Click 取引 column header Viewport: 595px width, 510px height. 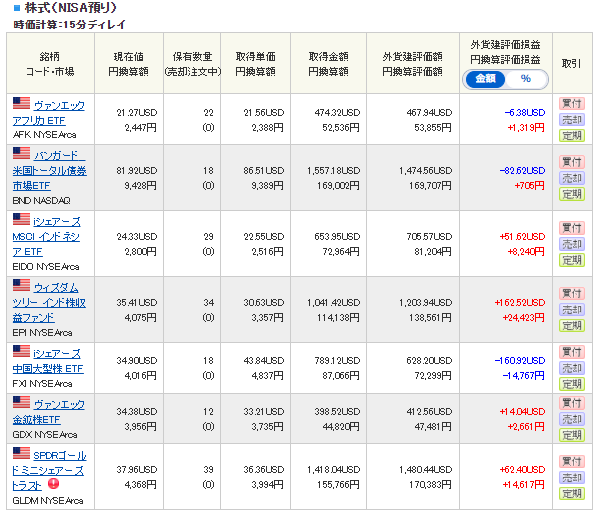[571, 63]
